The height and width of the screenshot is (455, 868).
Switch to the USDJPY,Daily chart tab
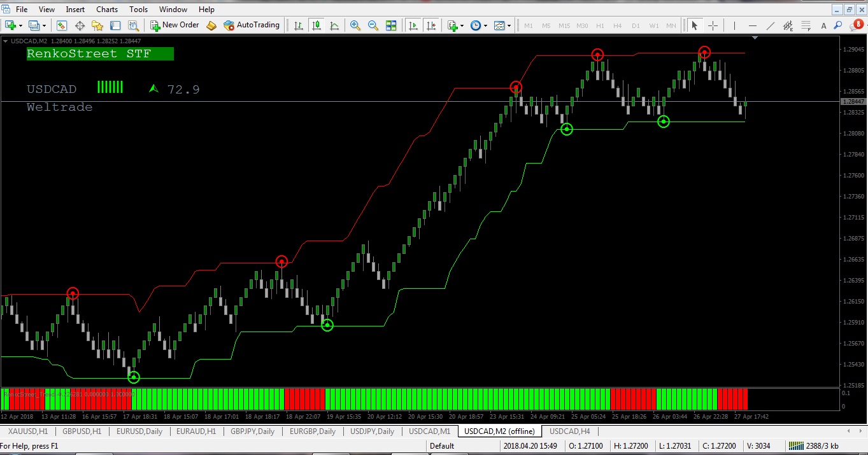click(373, 431)
